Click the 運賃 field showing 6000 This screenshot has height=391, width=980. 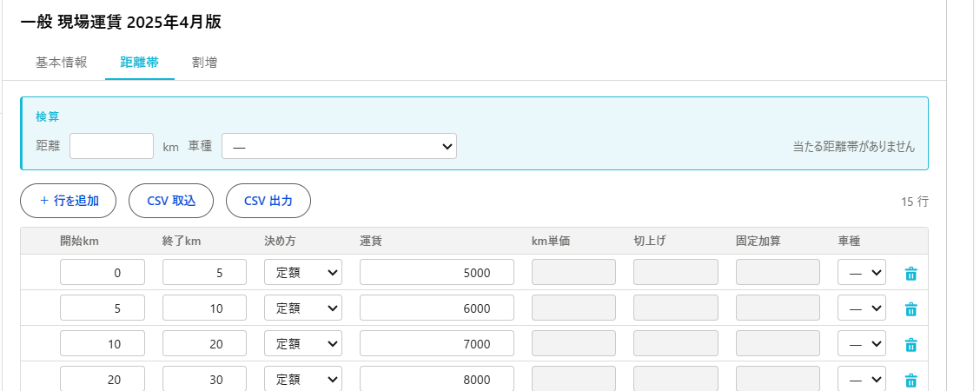click(x=437, y=308)
